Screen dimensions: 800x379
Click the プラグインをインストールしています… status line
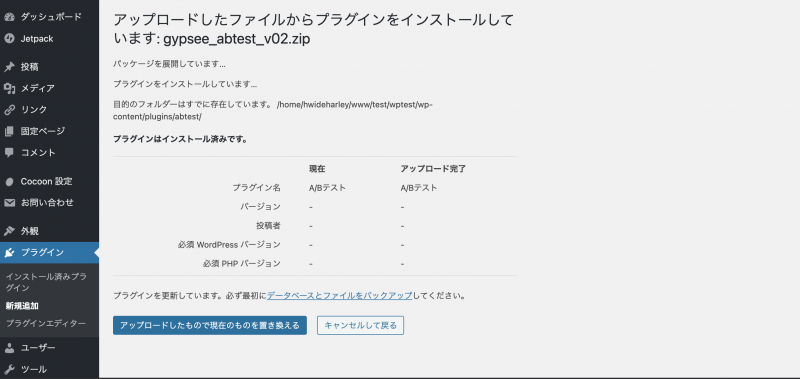click(x=185, y=84)
